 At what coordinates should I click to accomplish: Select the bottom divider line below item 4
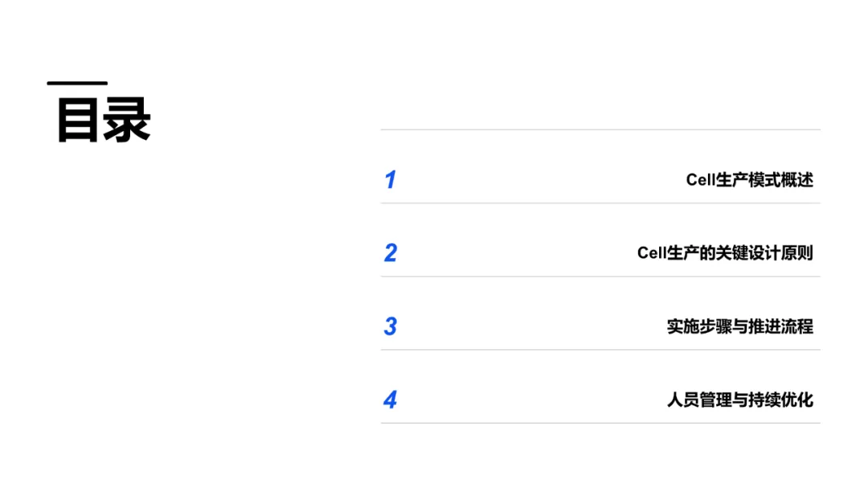[600, 423]
